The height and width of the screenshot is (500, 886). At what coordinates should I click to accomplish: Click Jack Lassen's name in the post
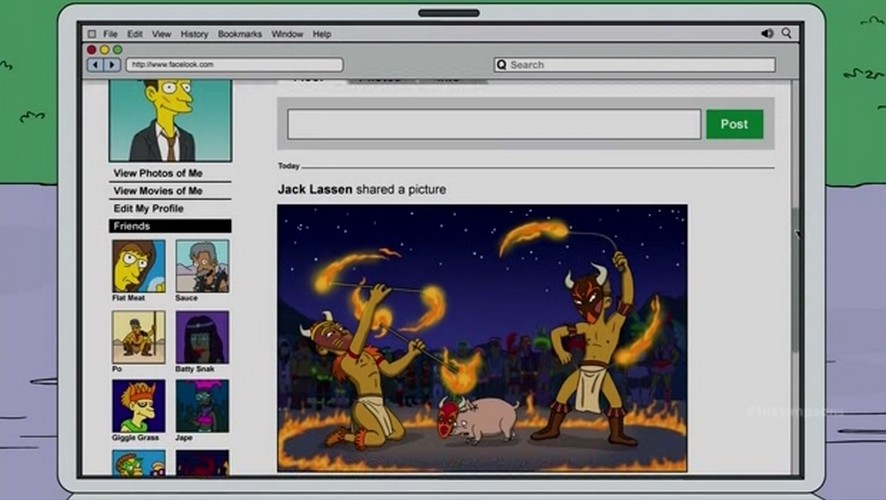click(315, 189)
